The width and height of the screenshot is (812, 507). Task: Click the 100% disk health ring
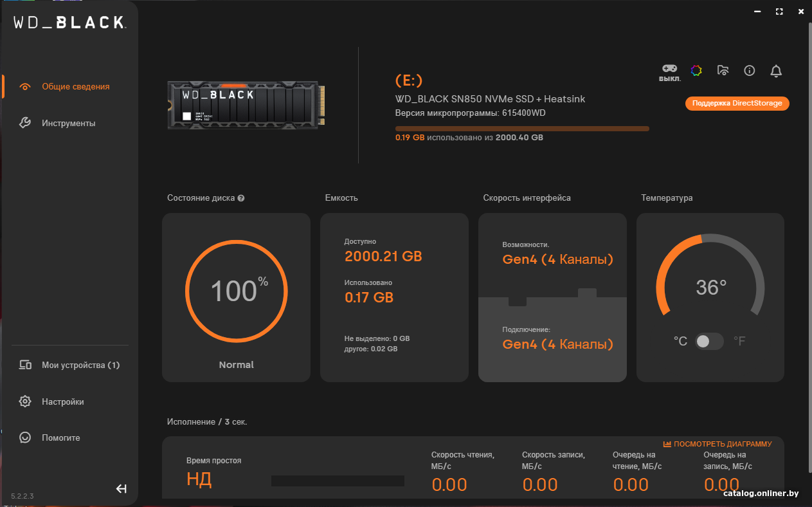pyautogui.click(x=237, y=291)
